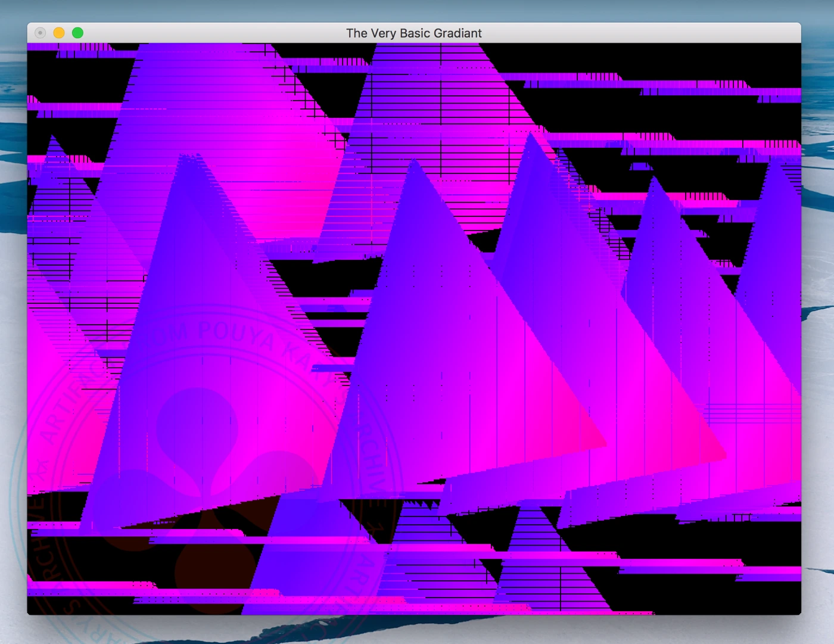This screenshot has height=644, width=834.
Task: Click the blue peak of the second-rightmost triangle
Action: pos(654,185)
